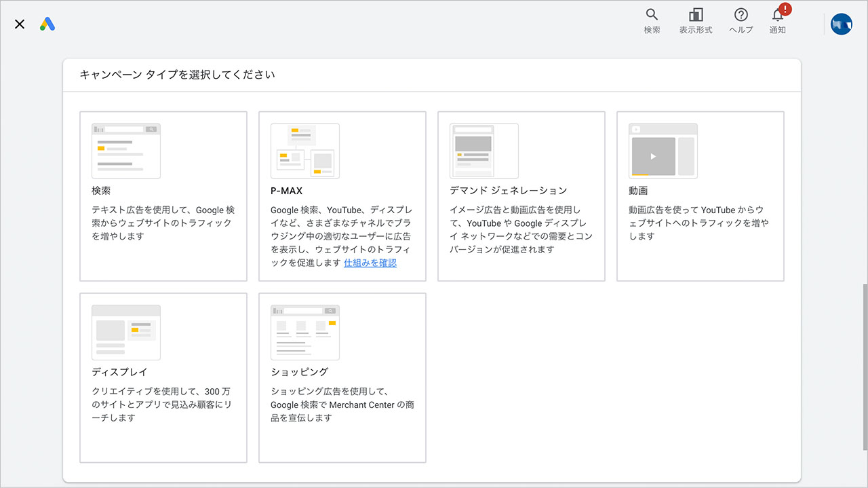The height and width of the screenshot is (488, 868).
Task: Click the account profile avatar
Action: [841, 24]
